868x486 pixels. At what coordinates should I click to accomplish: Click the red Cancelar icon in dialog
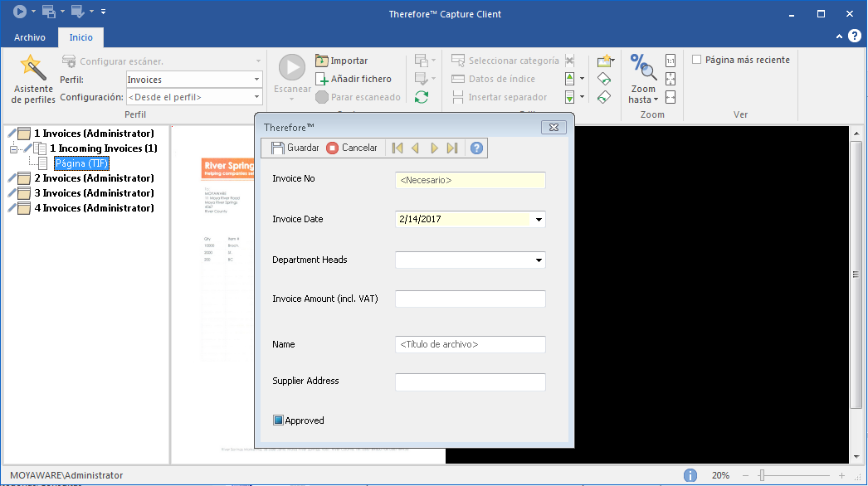tap(332, 148)
